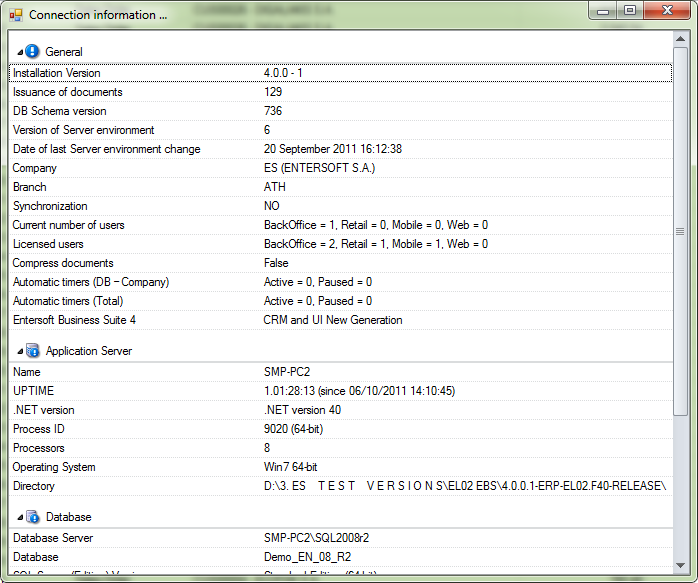Click the vertical scrollbar thumb
Viewport: 698px width, 583px height.
680,231
